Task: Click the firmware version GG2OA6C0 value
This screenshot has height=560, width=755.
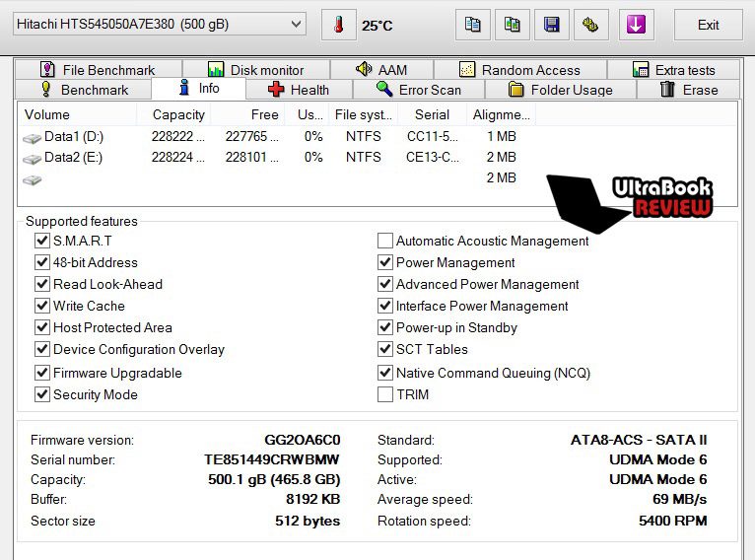Action: (x=303, y=440)
